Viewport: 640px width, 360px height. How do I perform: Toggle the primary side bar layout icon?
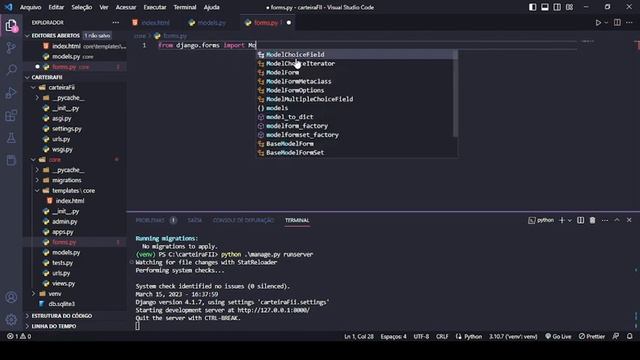tap(533, 7)
